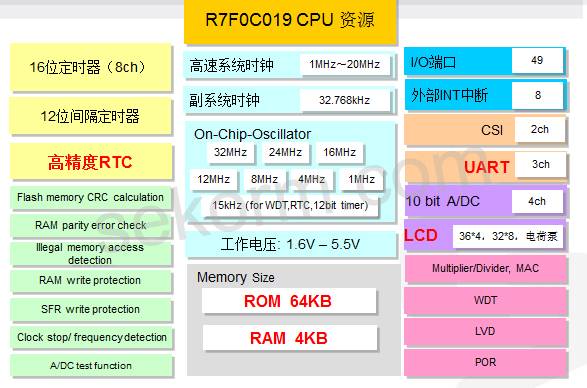Select the 32MHz oscillator option
This screenshot has width=587, height=388.
(231, 152)
